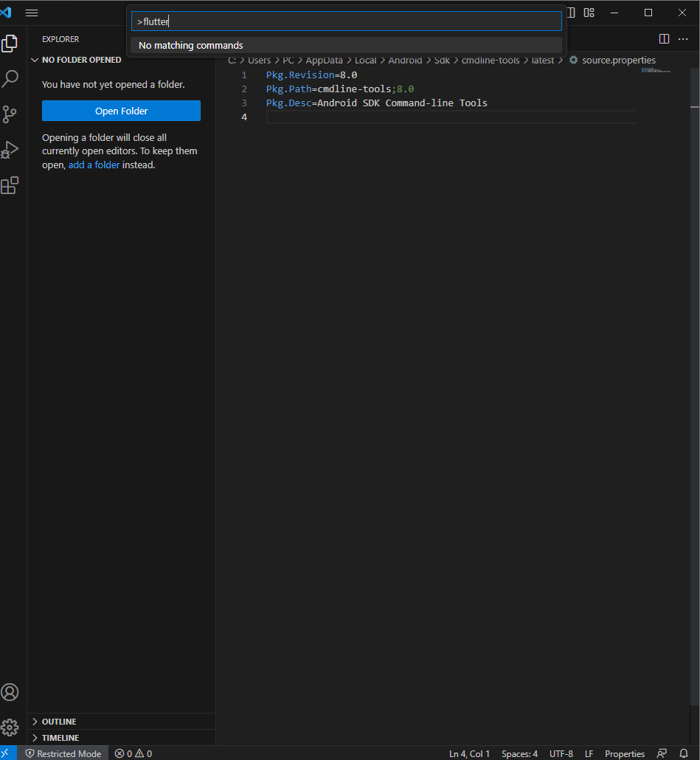700x760 pixels.
Task: Open the Explorer view in activity bar
Action: 10,44
